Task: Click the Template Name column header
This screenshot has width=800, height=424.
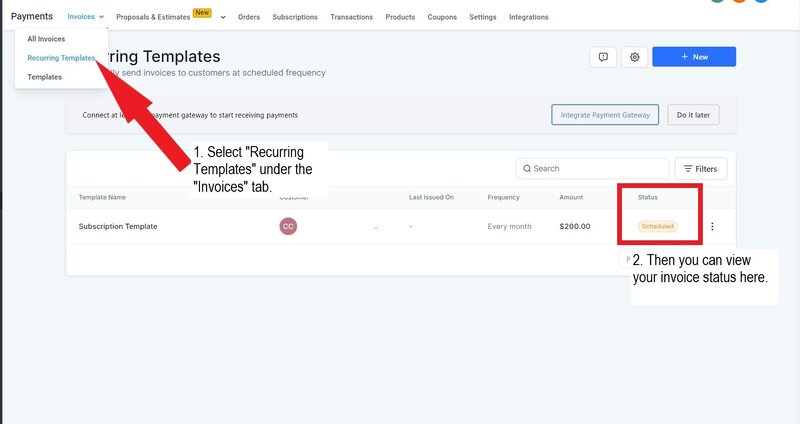Action: tap(102, 197)
